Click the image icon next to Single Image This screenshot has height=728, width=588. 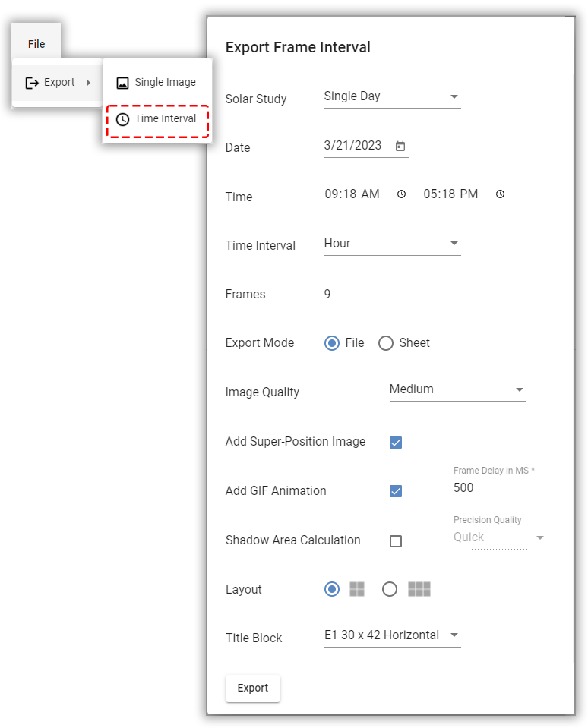coord(122,82)
